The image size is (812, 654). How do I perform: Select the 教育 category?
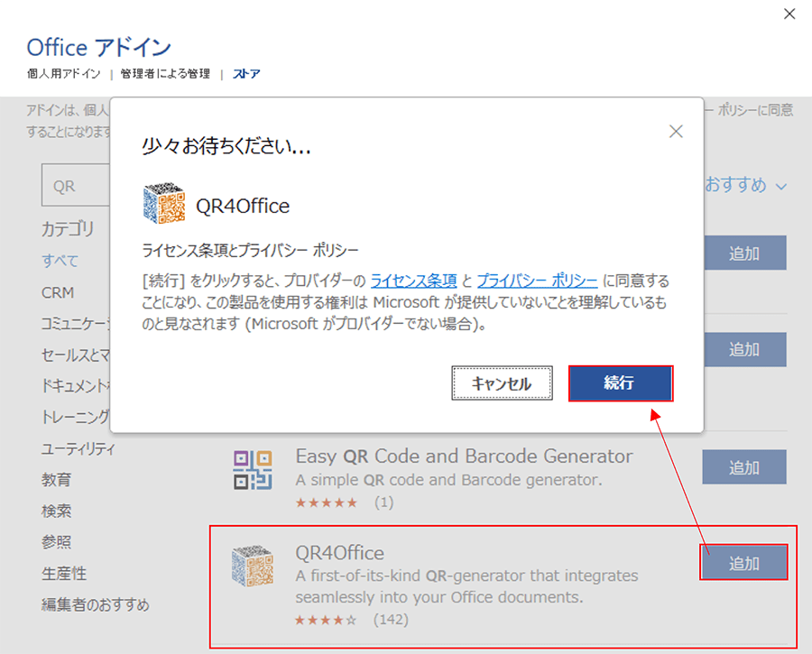coord(57,480)
